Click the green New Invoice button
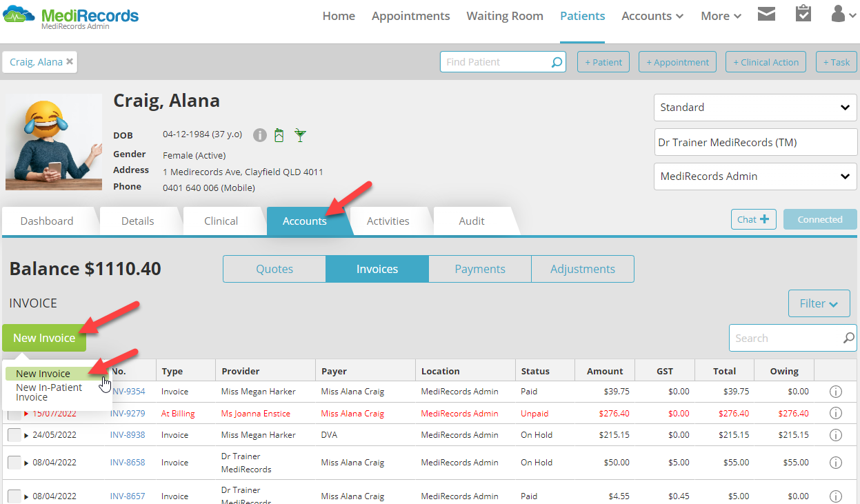860x504 pixels. point(44,338)
